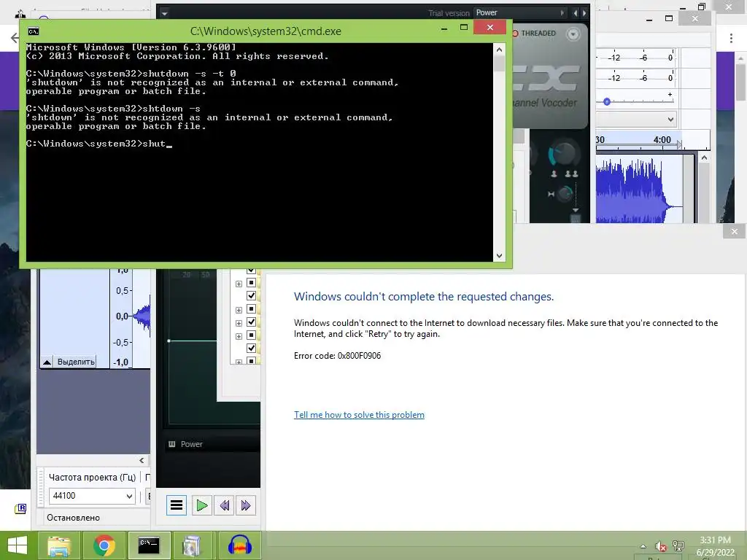Close the gray panel above the error dialog

click(734, 231)
